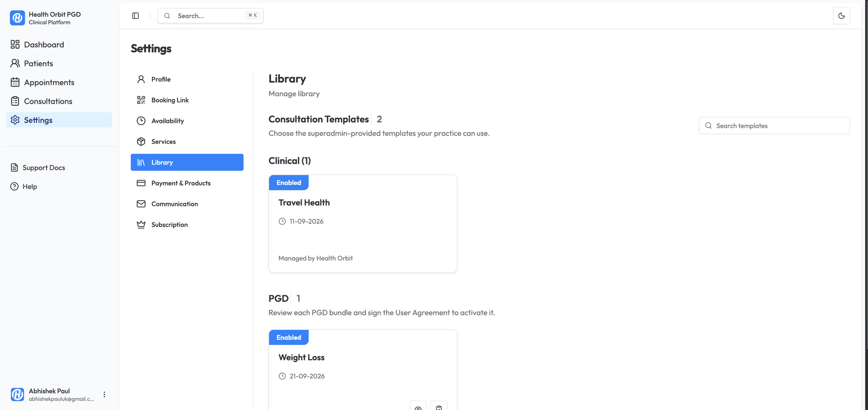Screen dimensions: 868x410
Task: Open Payment & Products settings
Action: pyautogui.click(x=187, y=183)
